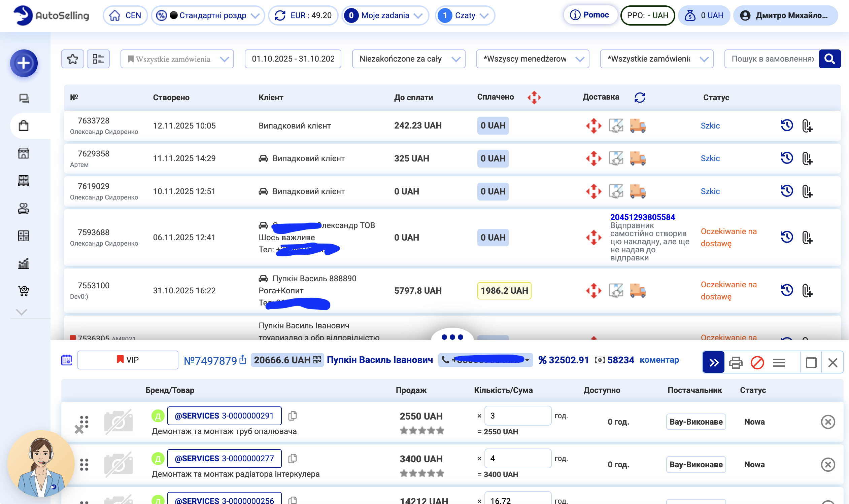Image resolution: width=849 pixels, height=504 pixels.
Task: Toggle the favorites star filter
Action: [x=73, y=59]
